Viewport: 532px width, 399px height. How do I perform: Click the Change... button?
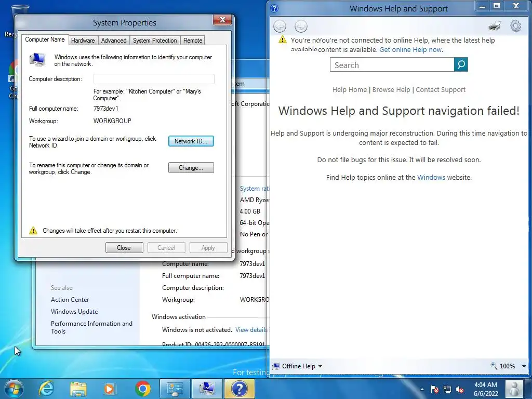[191, 168]
